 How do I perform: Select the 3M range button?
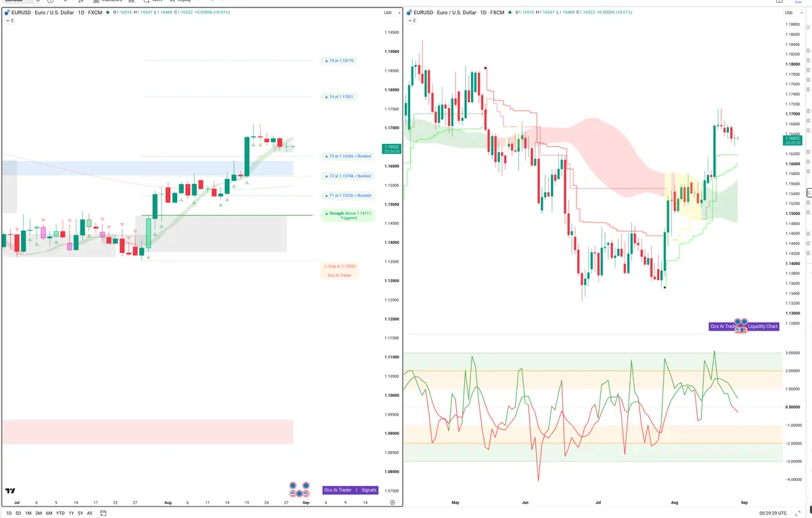point(39,513)
